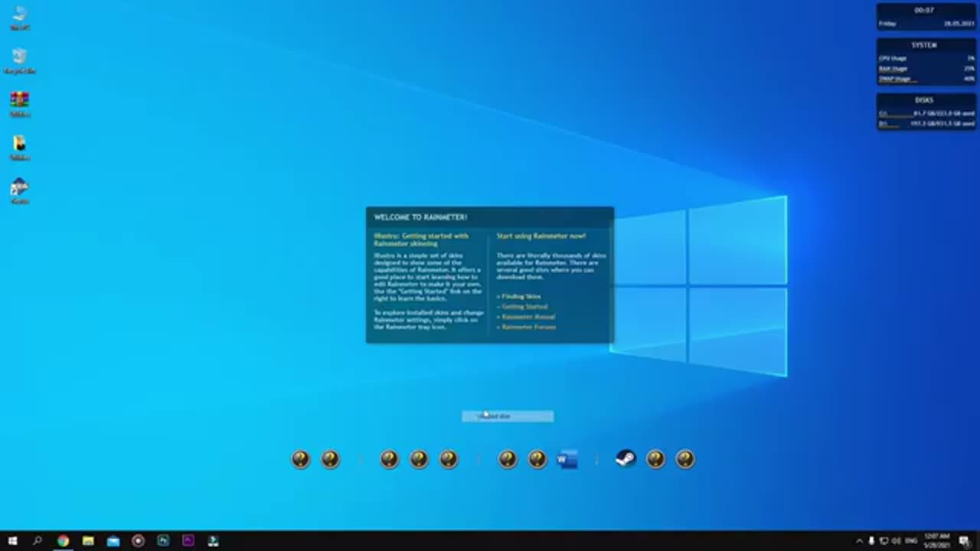Open the round recorder icon in taskbar
Screen dimensions: 980x551
pos(138,540)
